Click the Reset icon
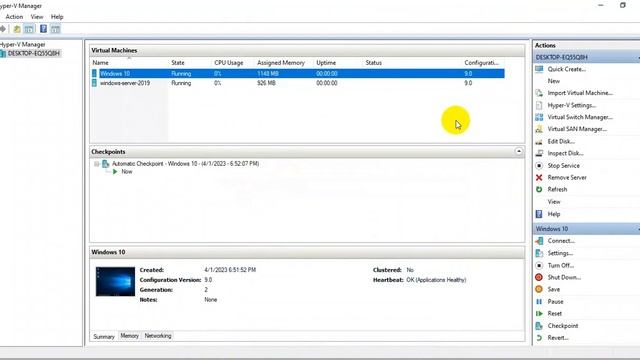The image size is (640, 360). (x=539, y=313)
